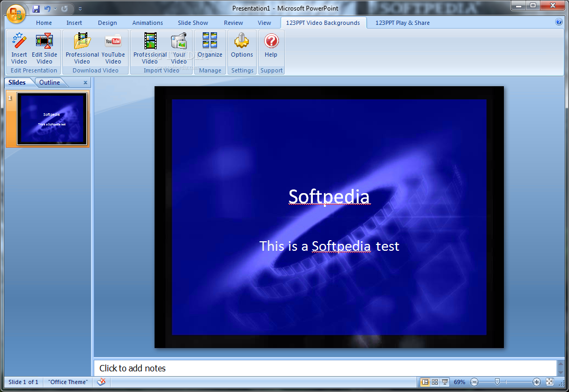Click YouTube Video download icon
Viewport: 569px width, 392px height.
(113, 48)
